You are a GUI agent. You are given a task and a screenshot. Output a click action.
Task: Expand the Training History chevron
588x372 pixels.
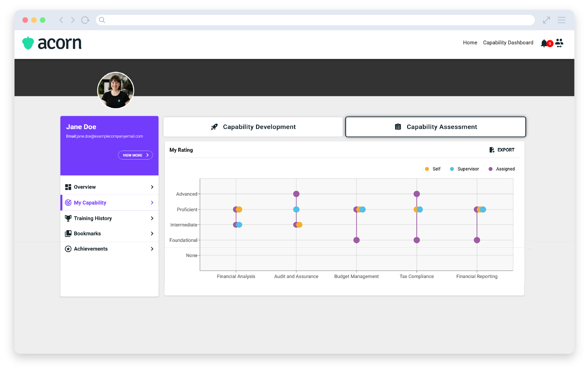pyautogui.click(x=152, y=218)
